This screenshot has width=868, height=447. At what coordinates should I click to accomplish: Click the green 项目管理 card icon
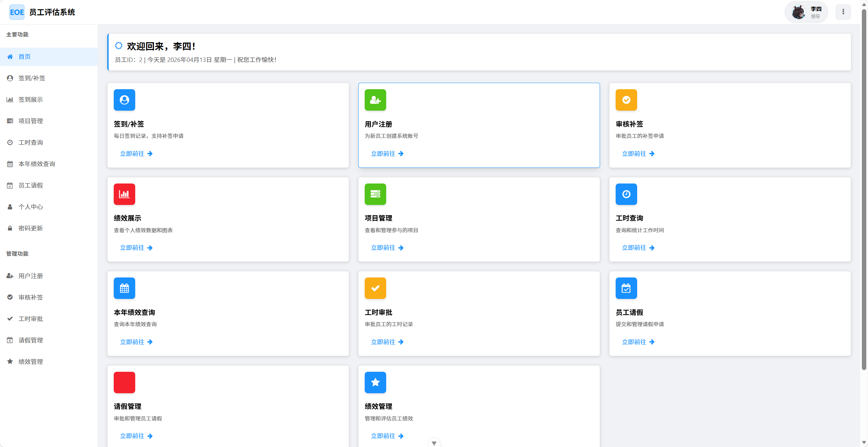pyautogui.click(x=375, y=194)
